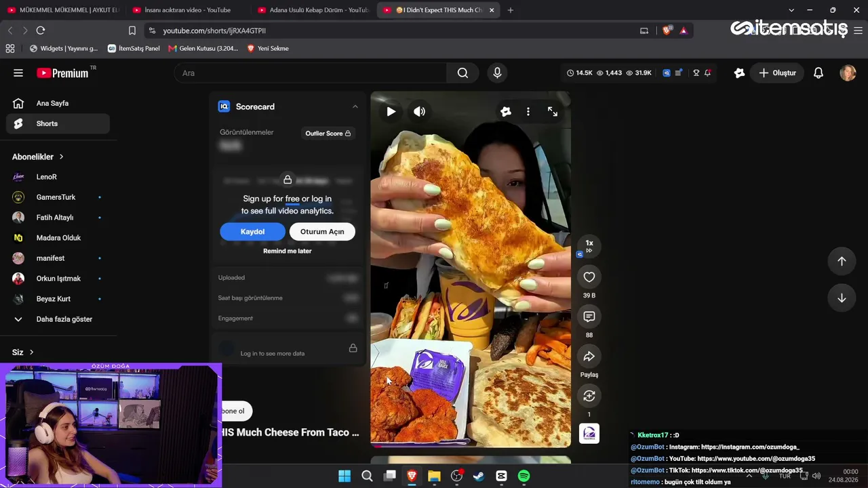
Task: Click the Oturum Açın button
Action: 322,232
